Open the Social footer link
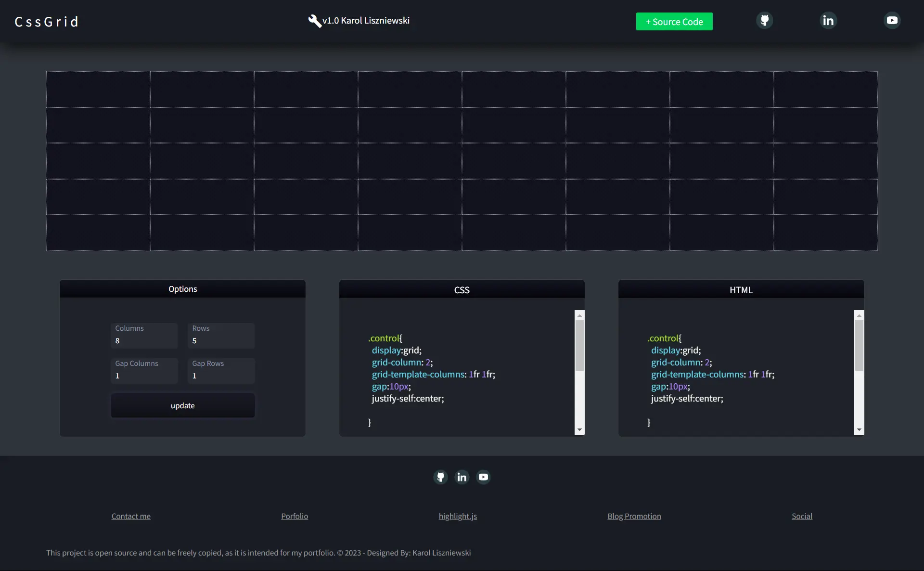Screen dimensions: 924x571 (x=802, y=516)
